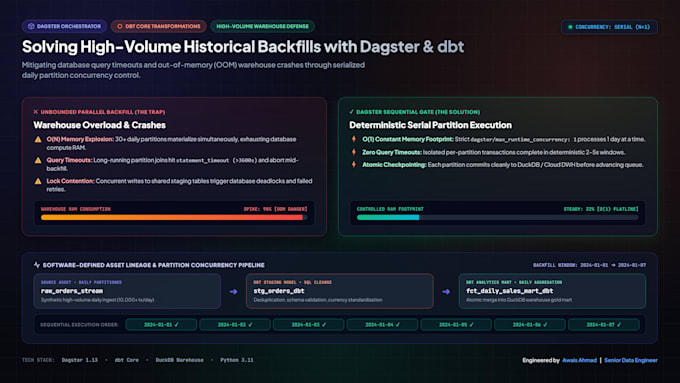Click dbt Core in tech stack footer
680x383 pixels.
tap(127, 360)
